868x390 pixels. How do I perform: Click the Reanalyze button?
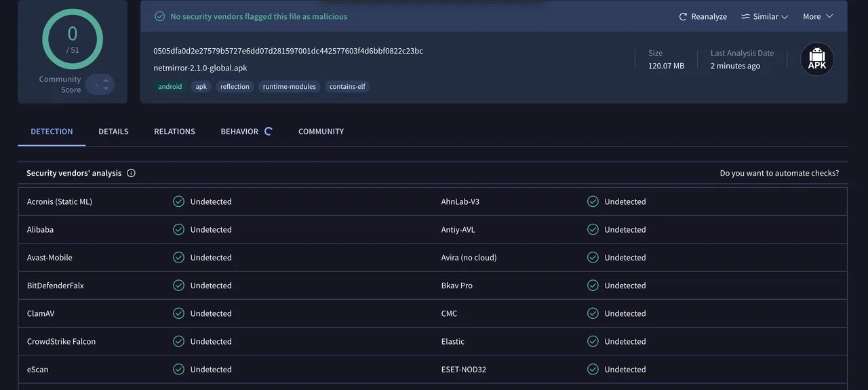[703, 16]
